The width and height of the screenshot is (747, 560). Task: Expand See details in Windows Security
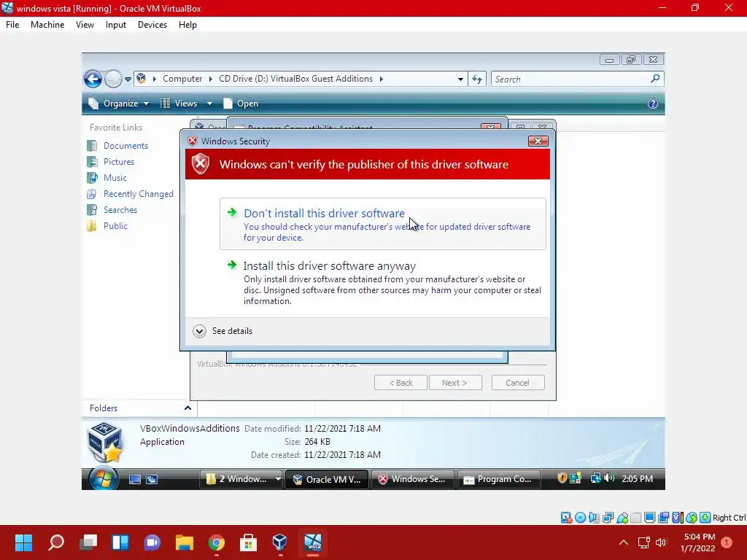[222, 331]
